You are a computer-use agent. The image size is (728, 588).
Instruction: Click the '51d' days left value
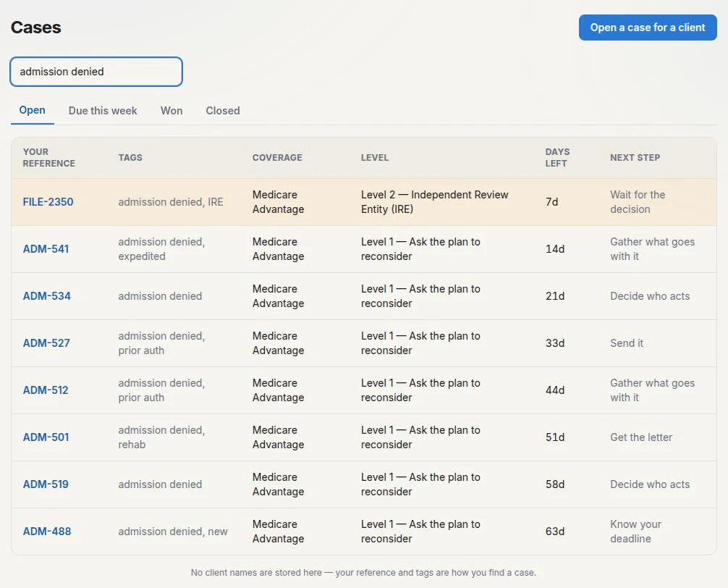pos(555,437)
